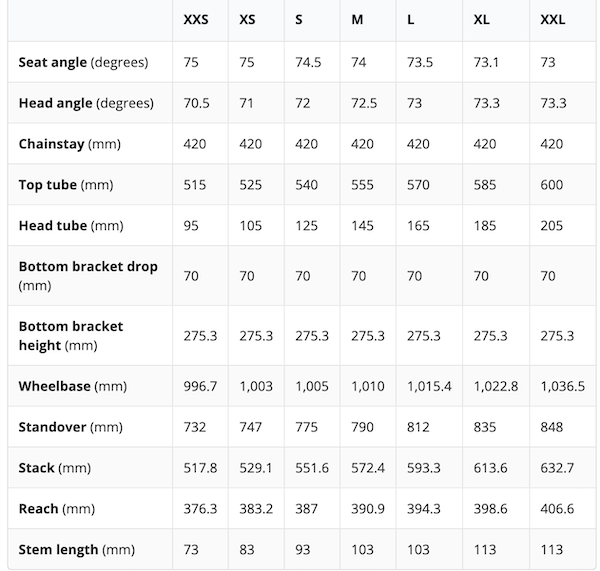Screen dimensions: 600x571
Task: Click the Seat angle row label
Action: point(83,62)
